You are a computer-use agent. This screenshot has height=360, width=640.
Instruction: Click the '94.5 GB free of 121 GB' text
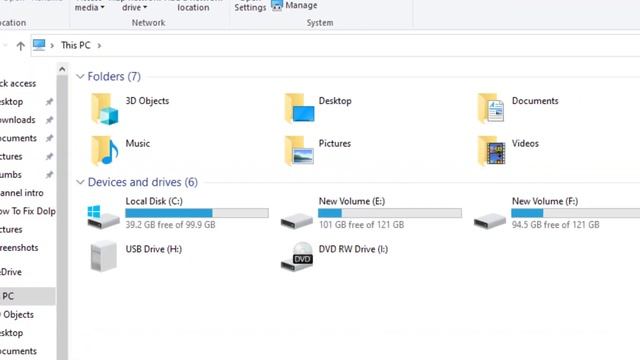(556, 224)
